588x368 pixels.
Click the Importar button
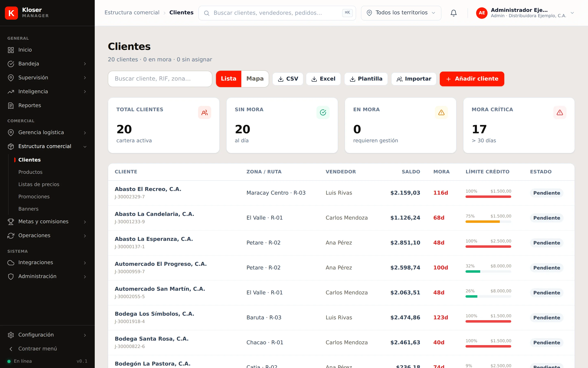[x=414, y=79]
